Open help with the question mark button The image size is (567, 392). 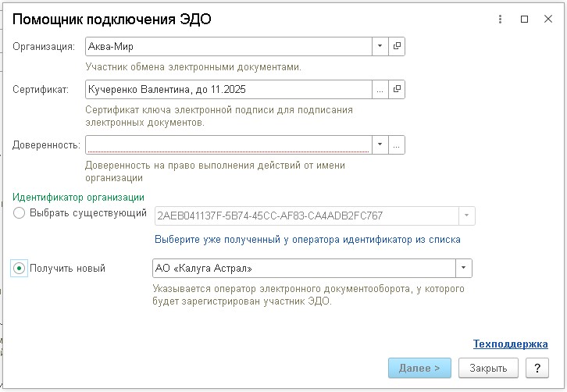(x=537, y=368)
